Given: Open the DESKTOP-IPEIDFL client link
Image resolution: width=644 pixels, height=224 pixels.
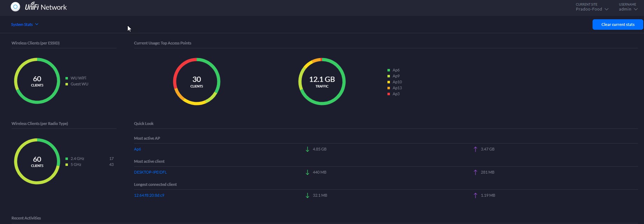Looking at the screenshot, I should [150, 172].
